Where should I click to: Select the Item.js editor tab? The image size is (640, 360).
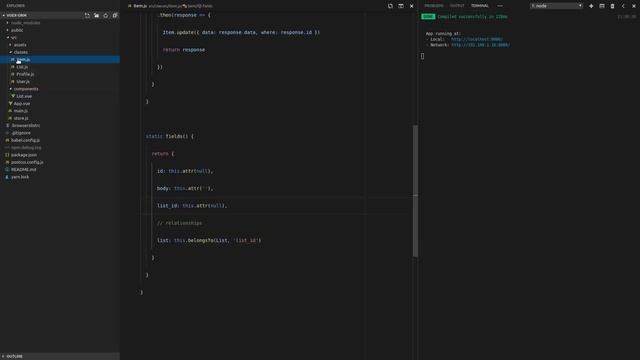coord(140,6)
